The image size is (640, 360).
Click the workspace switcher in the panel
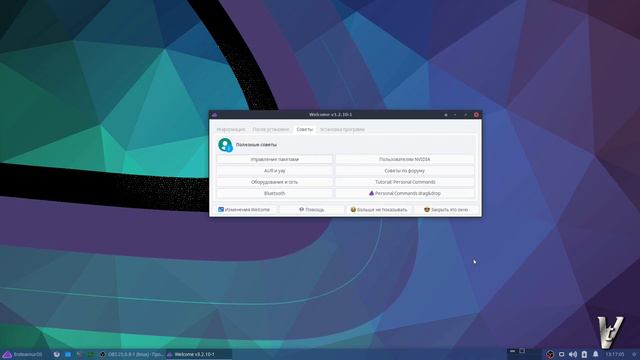point(524,354)
